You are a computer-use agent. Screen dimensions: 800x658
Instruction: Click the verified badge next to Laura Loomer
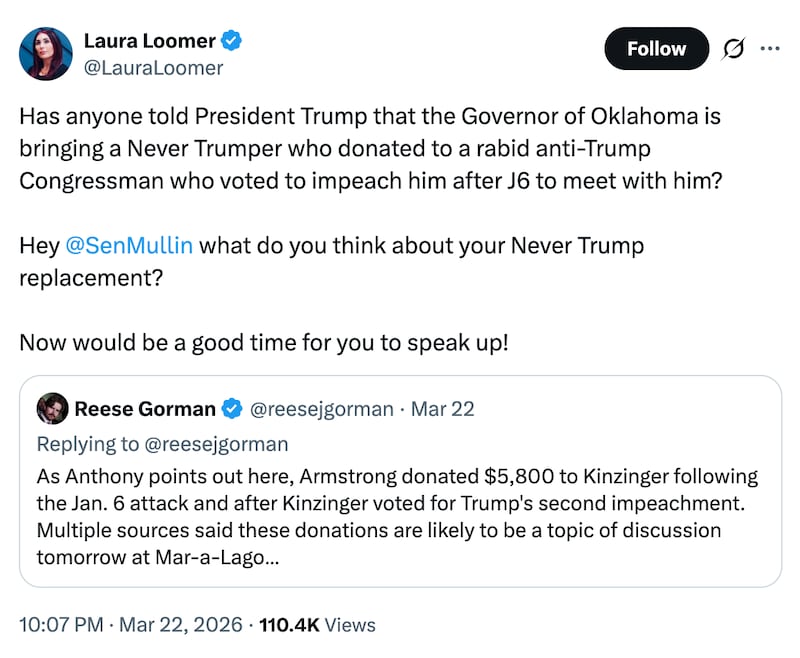[x=232, y=40]
